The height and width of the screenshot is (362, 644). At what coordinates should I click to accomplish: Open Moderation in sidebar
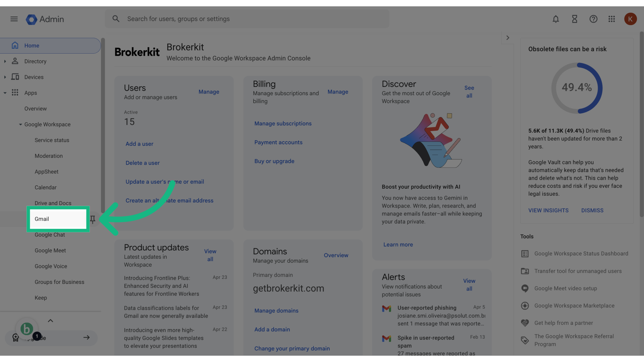pyautogui.click(x=49, y=156)
